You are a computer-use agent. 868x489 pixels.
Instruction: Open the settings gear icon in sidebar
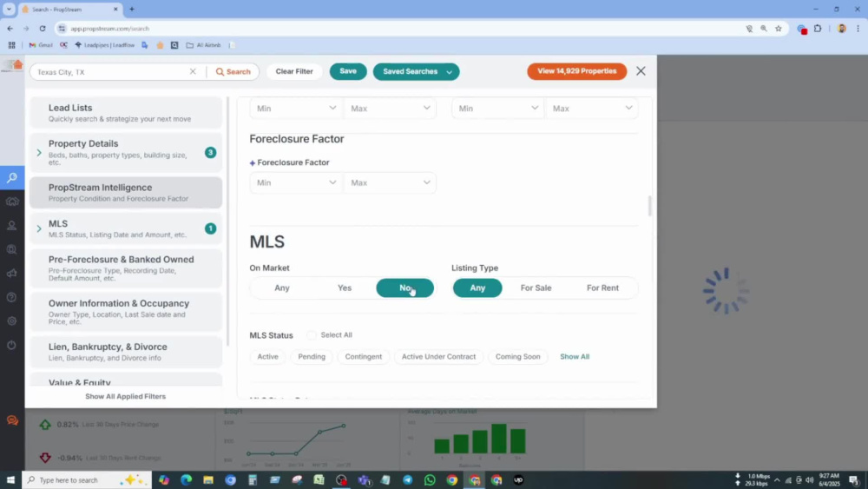tap(11, 321)
